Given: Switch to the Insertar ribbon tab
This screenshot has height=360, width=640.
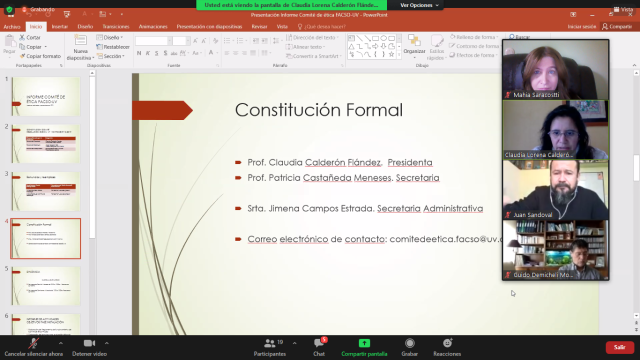Looking at the screenshot, I should click(60, 27).
